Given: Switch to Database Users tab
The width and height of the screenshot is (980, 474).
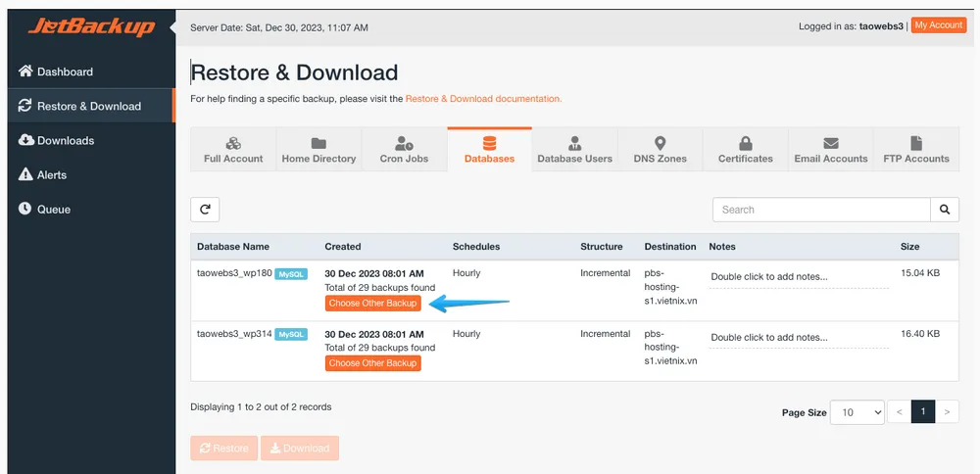Looking at the screenshot, I should (x=574, y=150).
